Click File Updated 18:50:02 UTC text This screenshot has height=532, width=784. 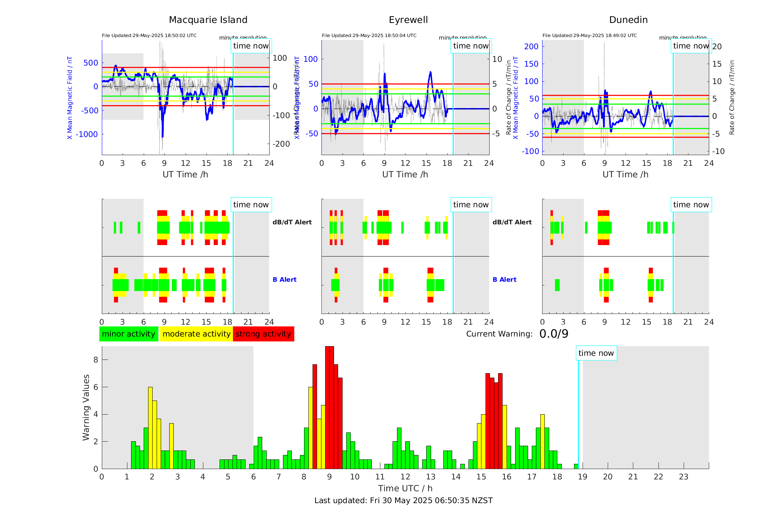[149, 36]
